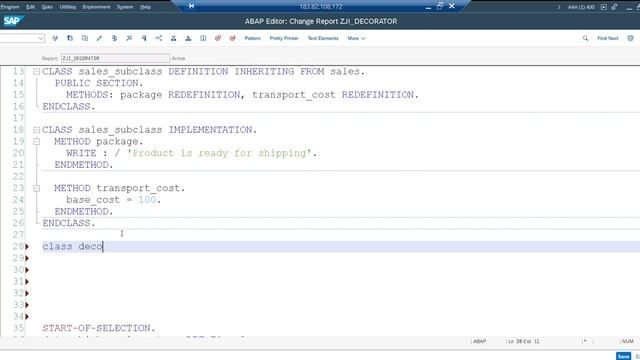This screenshot has width=640, height=360.
Task: Open the Help menu
Action: click(x=145, y=7)
